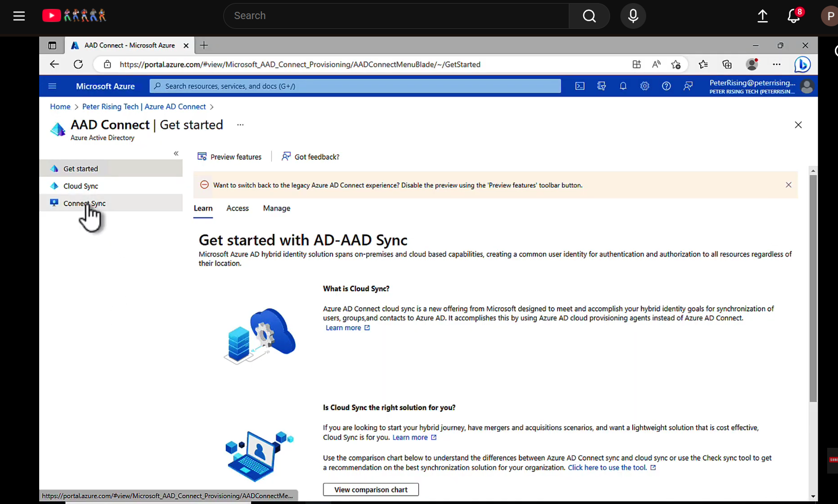Open Learn more under What is Cloud Sync

pyautogui.click(x=348, y=328)
